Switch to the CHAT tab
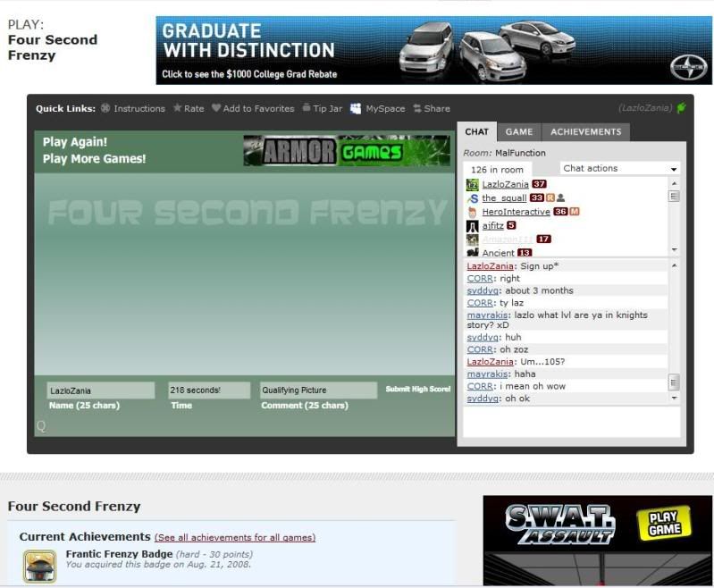 click(477, 131)
